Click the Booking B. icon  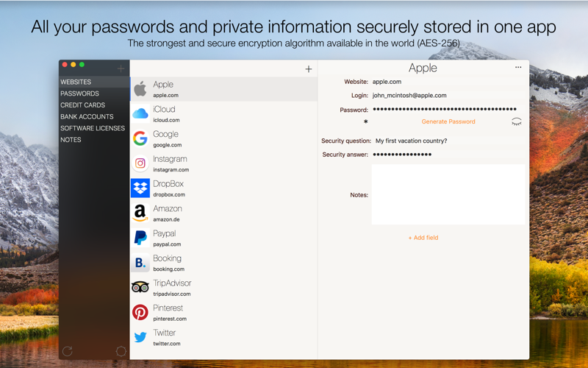click(140, 263)
